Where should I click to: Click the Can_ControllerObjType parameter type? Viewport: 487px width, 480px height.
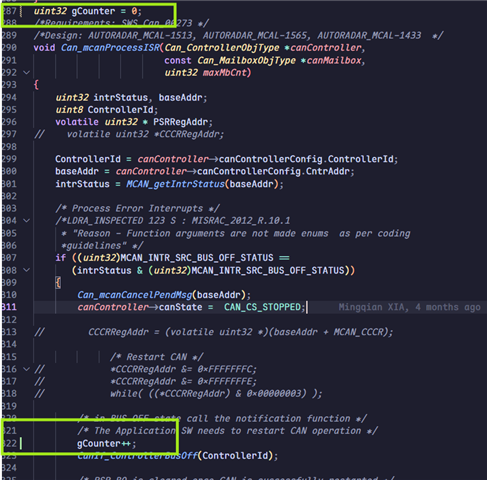coord(222,48)
